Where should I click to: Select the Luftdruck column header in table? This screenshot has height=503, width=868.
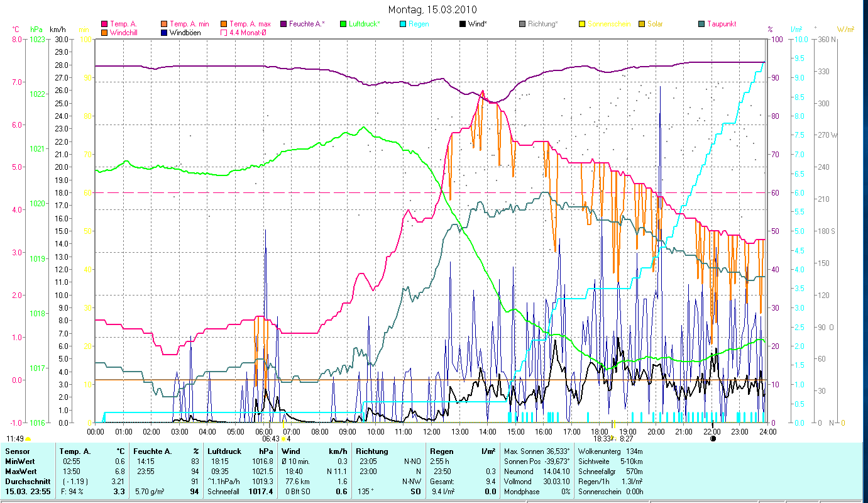click(224, 451)
